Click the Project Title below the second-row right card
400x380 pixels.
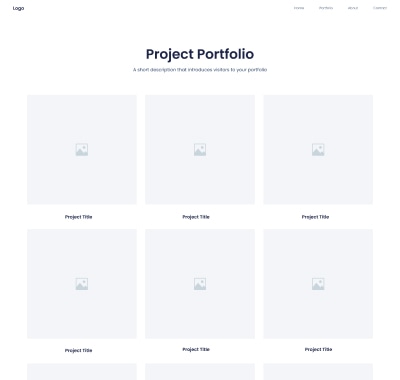(318, 349)
